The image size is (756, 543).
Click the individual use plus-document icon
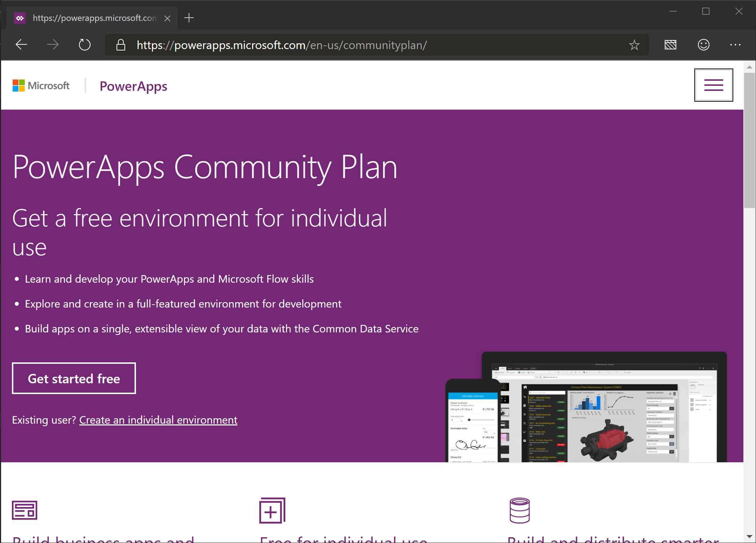[x=272, y=511]
